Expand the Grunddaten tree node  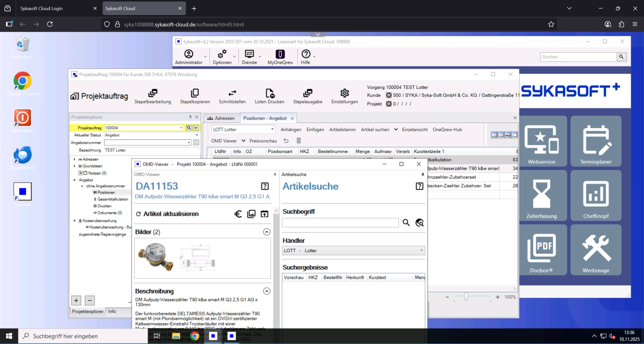pyautogui.click(x=75, y=166)
